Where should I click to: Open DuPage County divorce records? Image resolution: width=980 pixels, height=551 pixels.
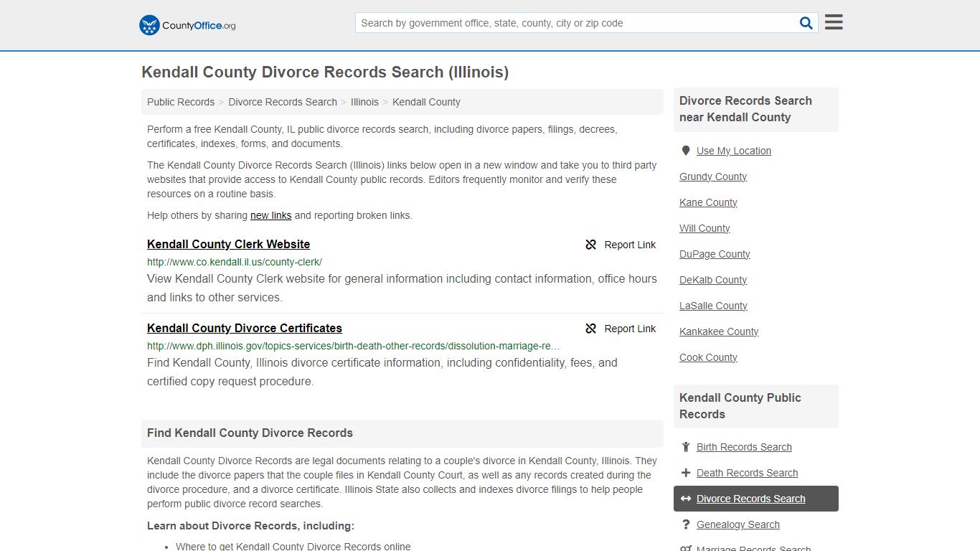(715, 254)
